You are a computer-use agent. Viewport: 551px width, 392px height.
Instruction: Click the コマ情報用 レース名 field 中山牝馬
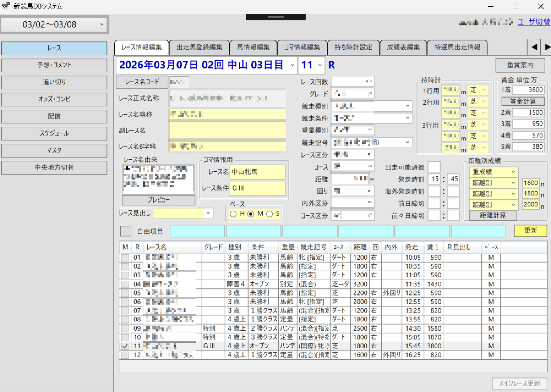(x=258, y=172)
